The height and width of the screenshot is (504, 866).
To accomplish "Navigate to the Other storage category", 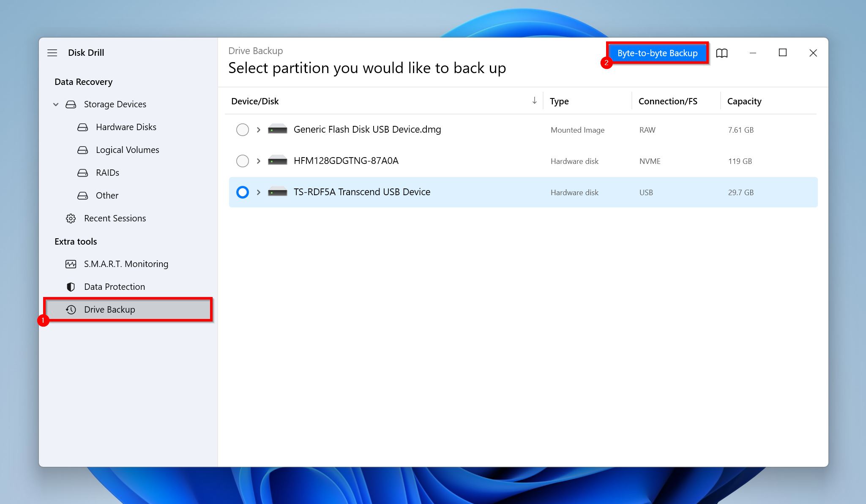I will [x=107, y=195].
